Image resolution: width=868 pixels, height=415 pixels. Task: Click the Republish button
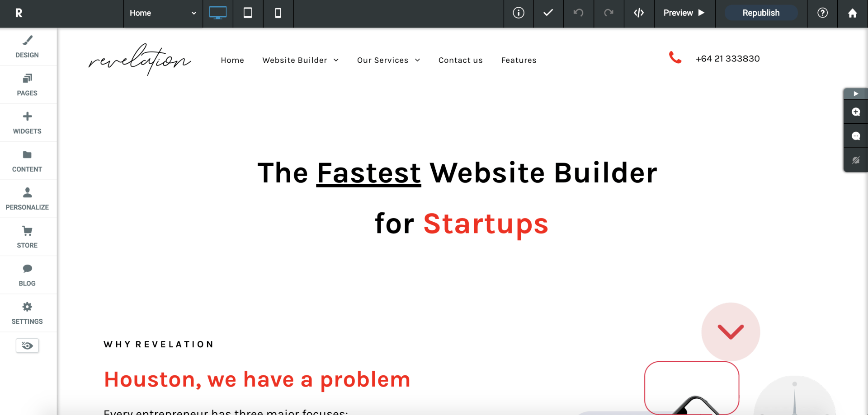761,13
